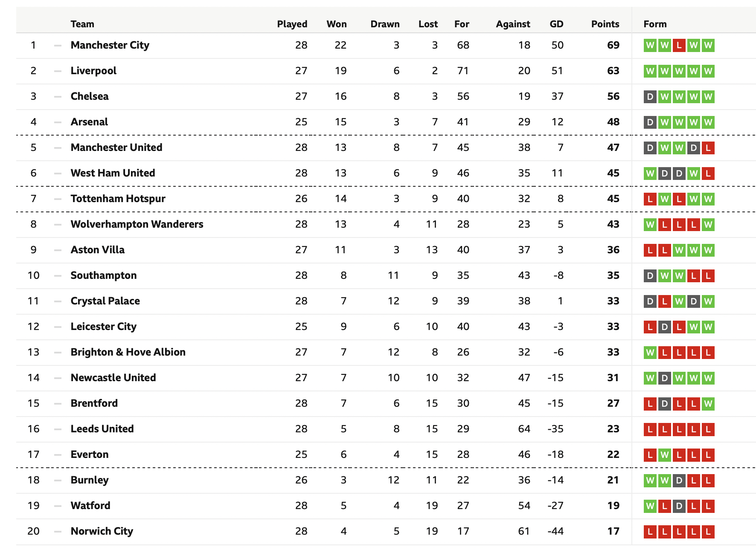Screen dimensions: 756x550
Task: Click position movement dash beside Liverpool
Action: tap(58, 71)
